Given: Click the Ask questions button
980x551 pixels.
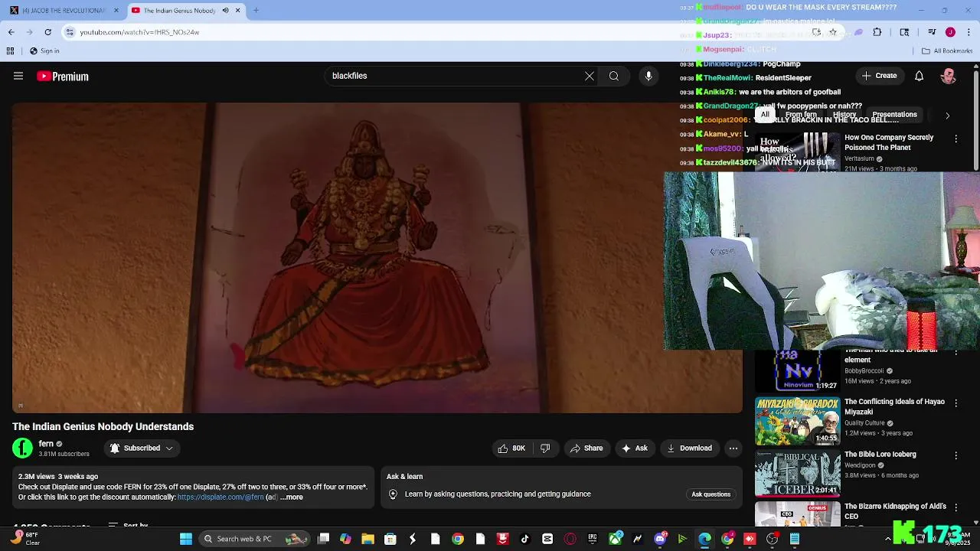Looking at the screenshot, I should [711, 494].
